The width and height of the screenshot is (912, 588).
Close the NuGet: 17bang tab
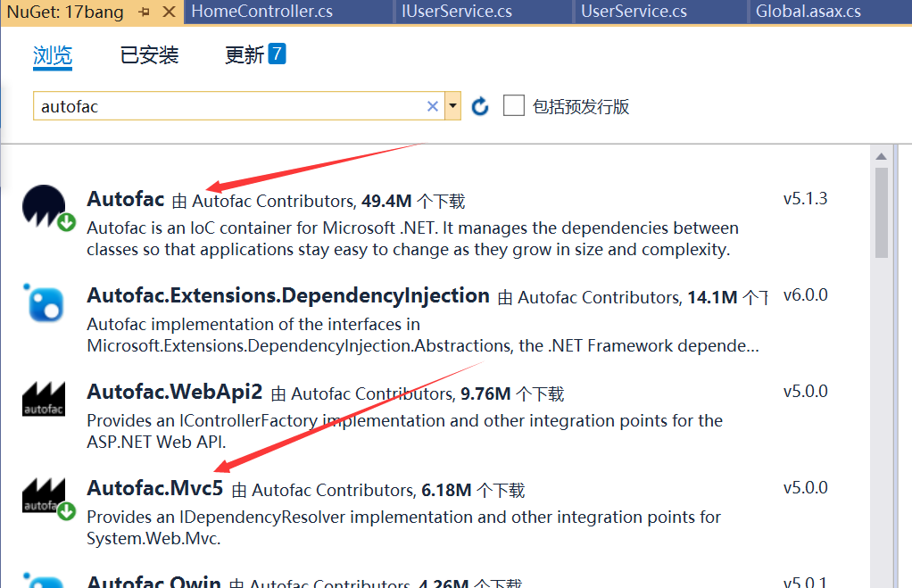click(169, 12)
